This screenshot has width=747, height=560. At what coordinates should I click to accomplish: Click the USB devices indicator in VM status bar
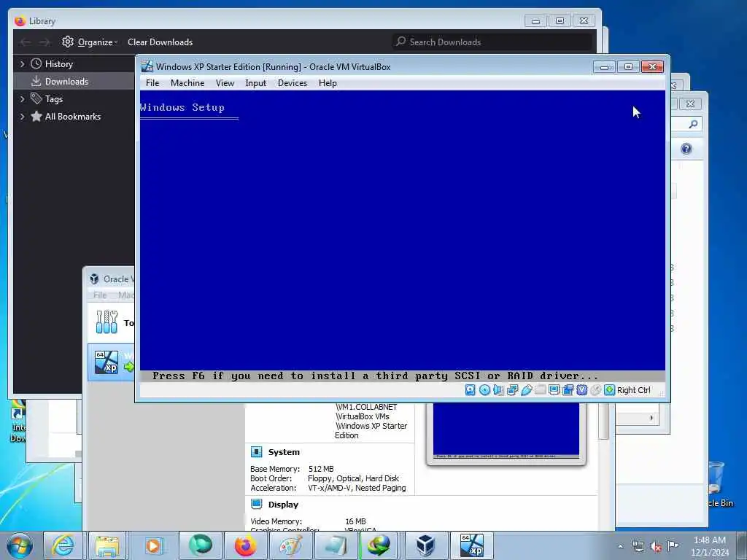coord(527,390)
